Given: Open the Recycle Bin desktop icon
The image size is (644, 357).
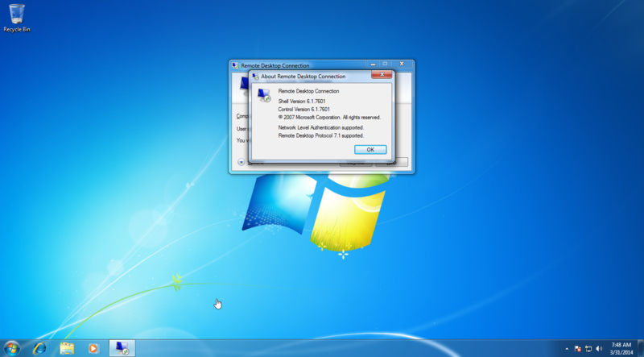Looking at the screenshot, I should [x=17, y=18].
